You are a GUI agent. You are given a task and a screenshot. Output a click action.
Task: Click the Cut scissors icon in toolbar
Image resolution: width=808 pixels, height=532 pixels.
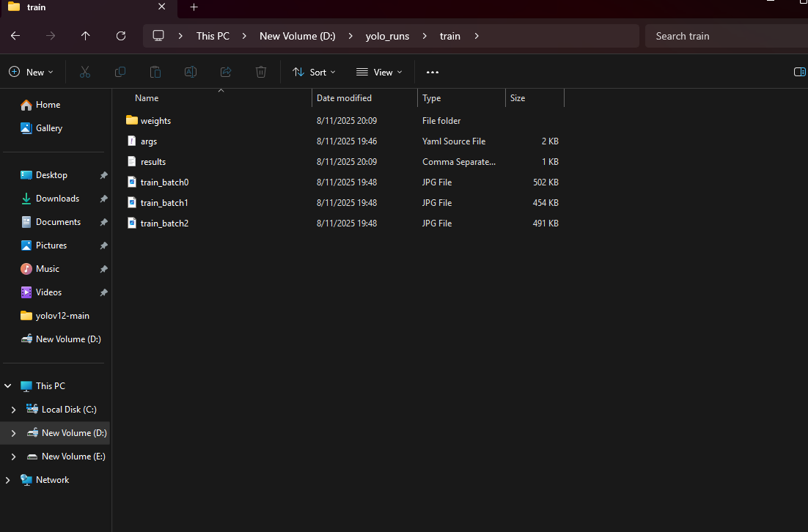[x=85, y=72]
